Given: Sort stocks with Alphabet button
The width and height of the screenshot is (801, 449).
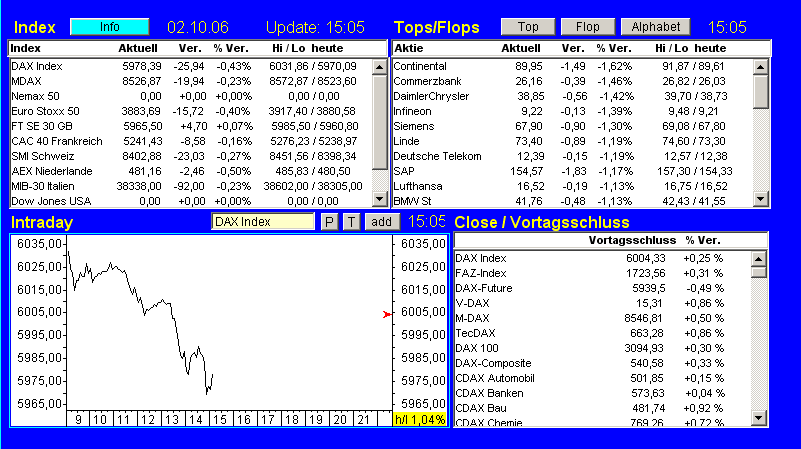Looking at the screenshot, I should [x=655, y=27].
